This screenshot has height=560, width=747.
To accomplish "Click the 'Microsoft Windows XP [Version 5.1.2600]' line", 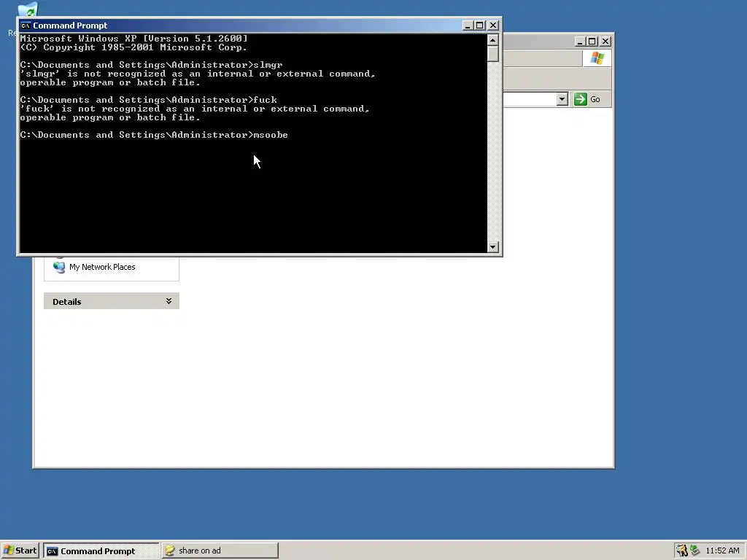I will point(134,39).
